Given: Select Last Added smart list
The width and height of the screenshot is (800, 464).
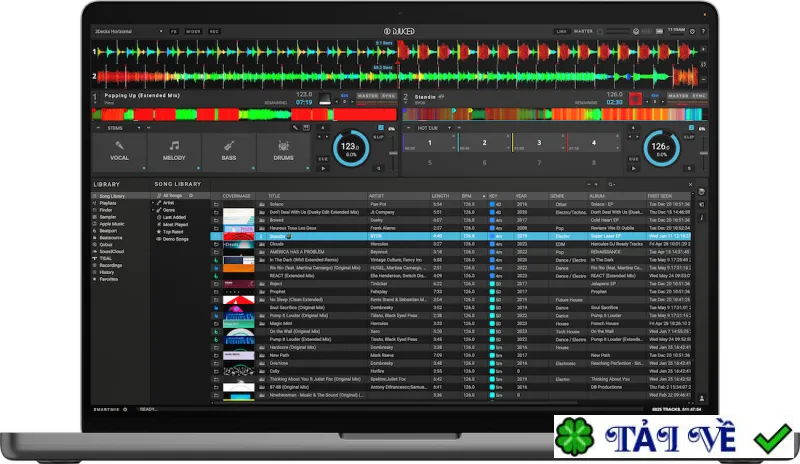Looking at the screenshot, I should [171, 217].
